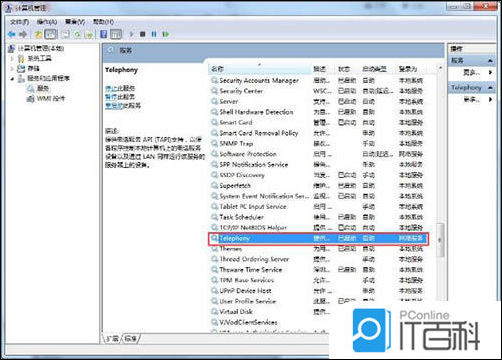Select the UPnP Device Host service
This screenshot has height=360, width=502.
318,291
